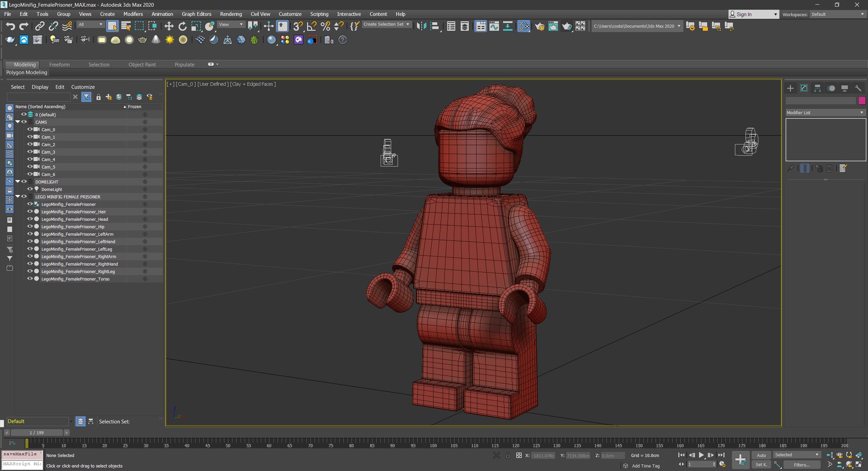
Task: Open the key Filters... button
Action: 802,465
